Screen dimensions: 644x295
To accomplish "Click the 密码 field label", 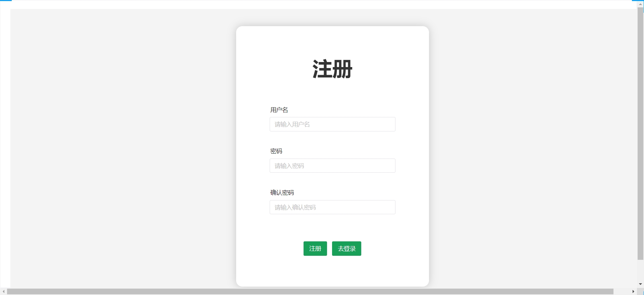I will [x=276, y=151].
